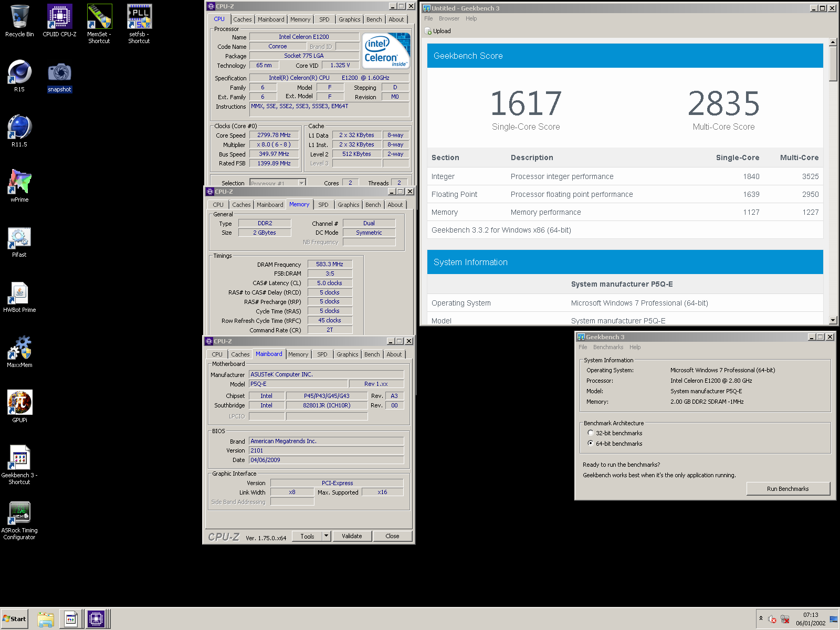Screen dimensions: 840x630
Task: Click the Floating Point performance row
Action: (x=625, y=194)
